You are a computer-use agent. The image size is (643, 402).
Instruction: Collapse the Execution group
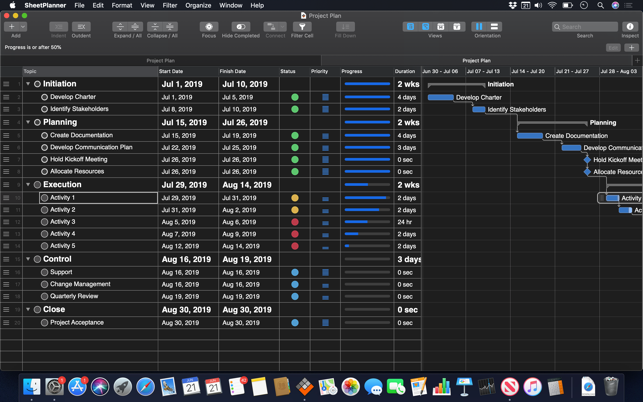coord(28,185)
